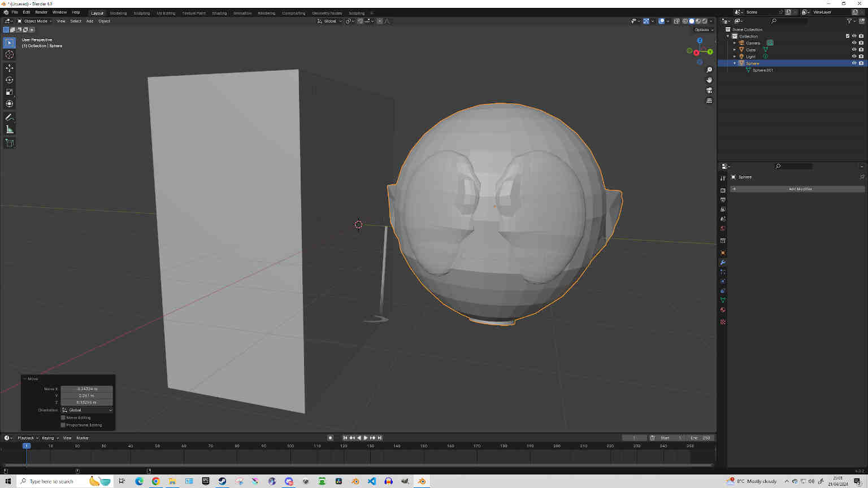Open the Render menu
The image size is (868, 488).
point(41,12)
